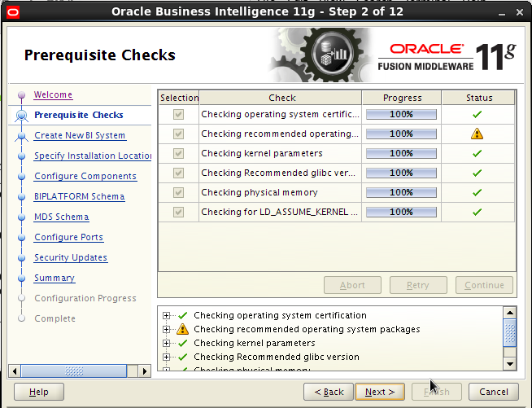Click right arrow of sidebar horizontal scrollbar
This screenshot has width=532, height=408.
(145, 371)
